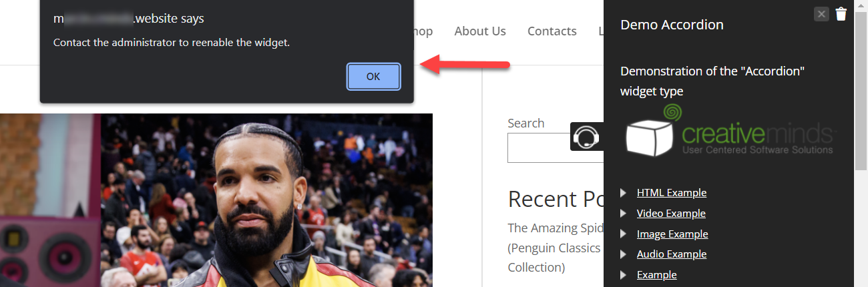Viewport: 868px width, 287px height.
Task: Click the featured post photo
Action: [216, 200]
